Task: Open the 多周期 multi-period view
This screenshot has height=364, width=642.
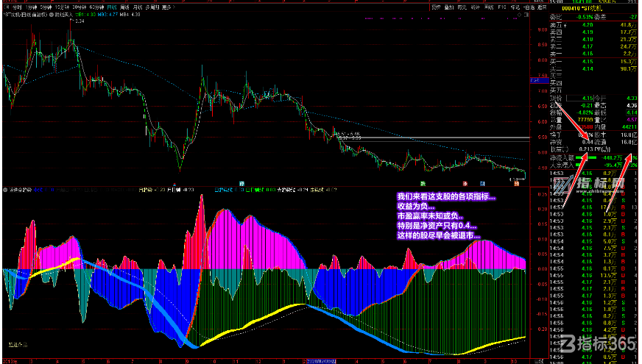Action: click(152, 7)
